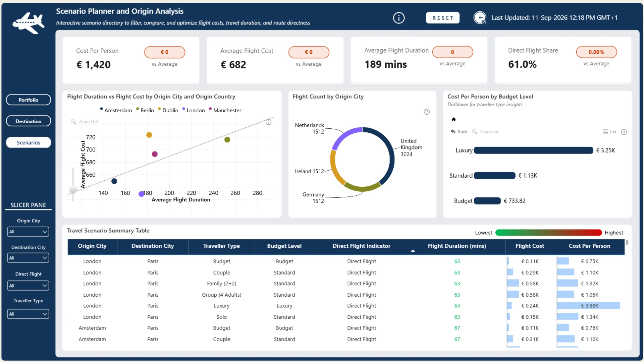The width and height of the screenshot is (644, 362).
Task: Click the € 682 Average Flight Cost value
Action: 233,65
